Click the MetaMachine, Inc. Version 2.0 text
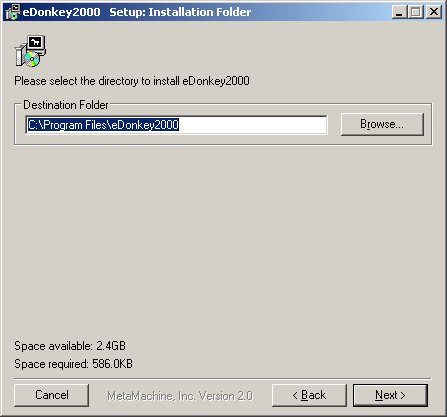 (180, 396)
